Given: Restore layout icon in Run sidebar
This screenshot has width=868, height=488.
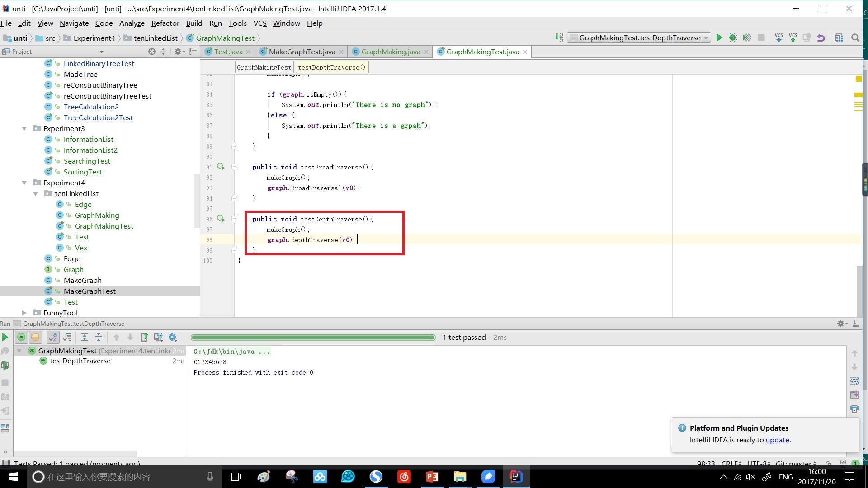Looking at the screenshot, I should (x=5, y=428).
